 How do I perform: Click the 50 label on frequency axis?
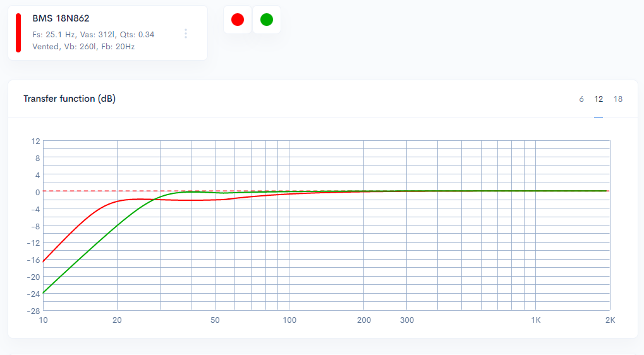point(215,320)
